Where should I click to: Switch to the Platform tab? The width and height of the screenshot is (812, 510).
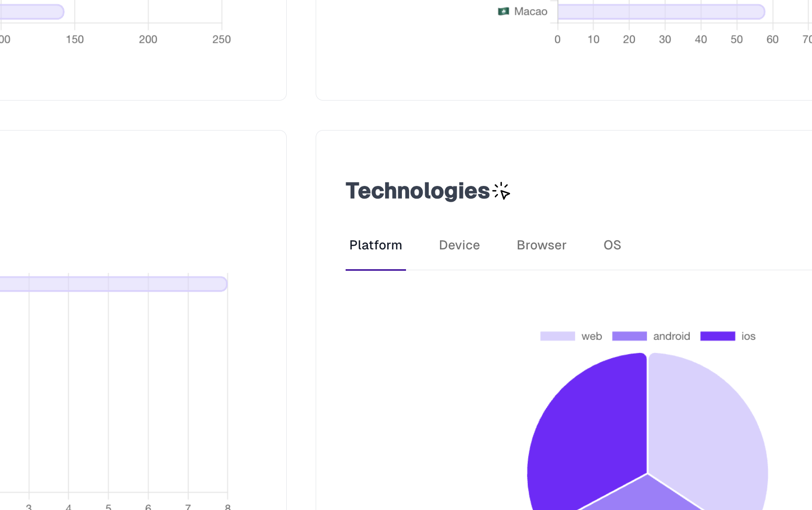pos(376,245)
